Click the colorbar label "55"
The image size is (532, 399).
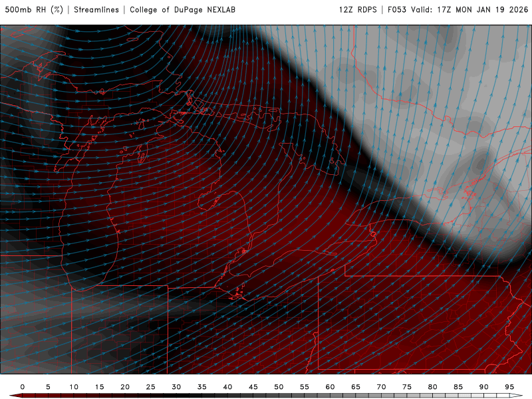click(x=305, y=387)
